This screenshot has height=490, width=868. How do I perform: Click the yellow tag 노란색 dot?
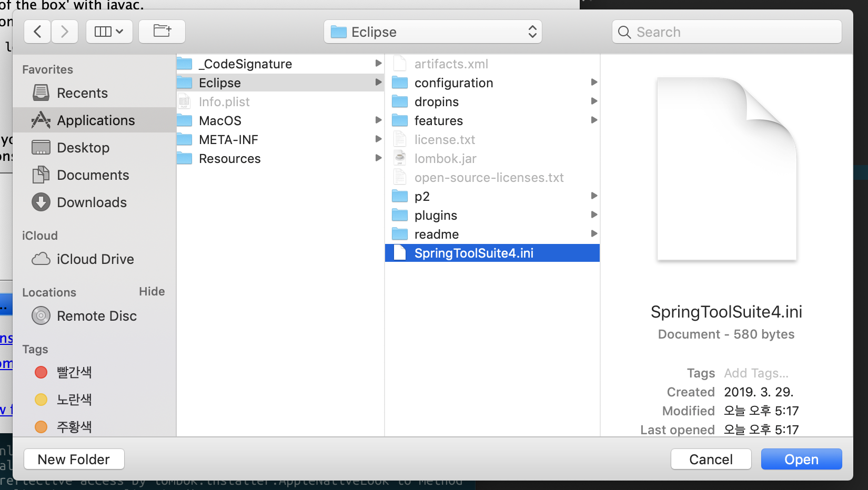(x=41, y=400)
